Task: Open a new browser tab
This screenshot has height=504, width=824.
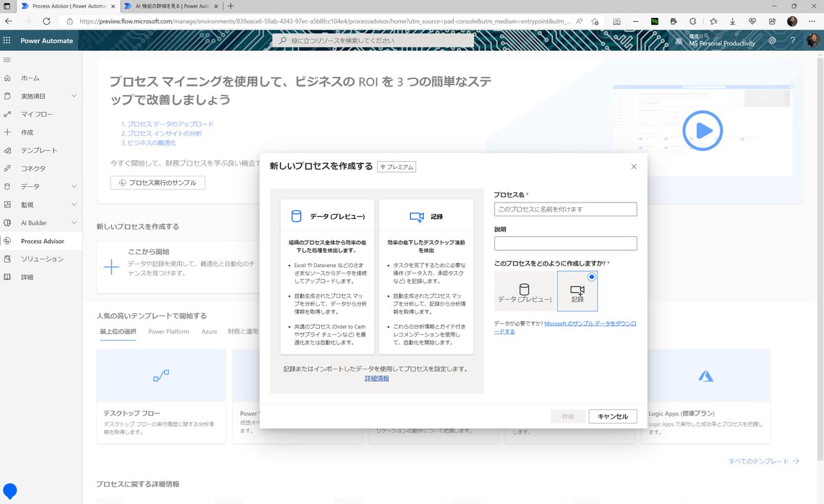Action: point(230,5)
